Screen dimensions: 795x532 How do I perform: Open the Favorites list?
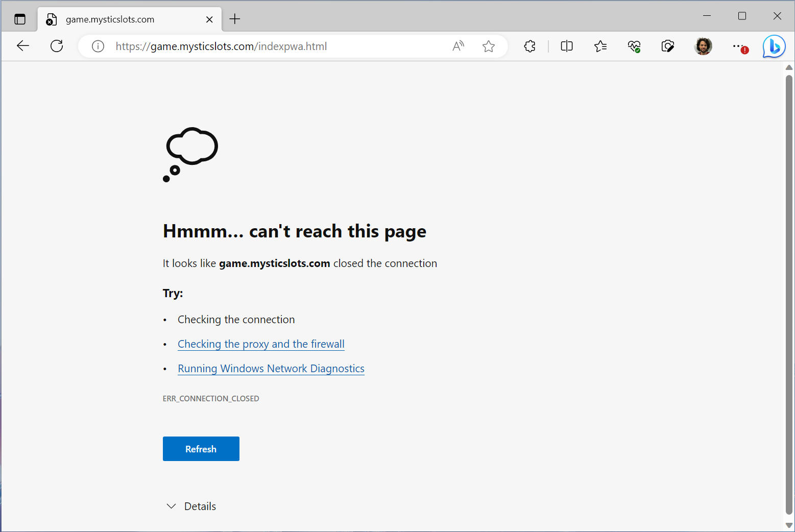click(600, 46)
